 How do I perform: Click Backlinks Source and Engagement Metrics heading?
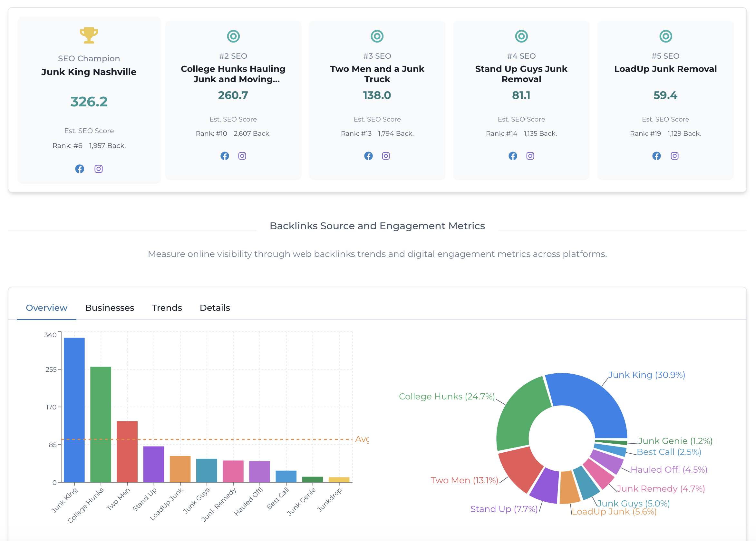pos(377,226)
